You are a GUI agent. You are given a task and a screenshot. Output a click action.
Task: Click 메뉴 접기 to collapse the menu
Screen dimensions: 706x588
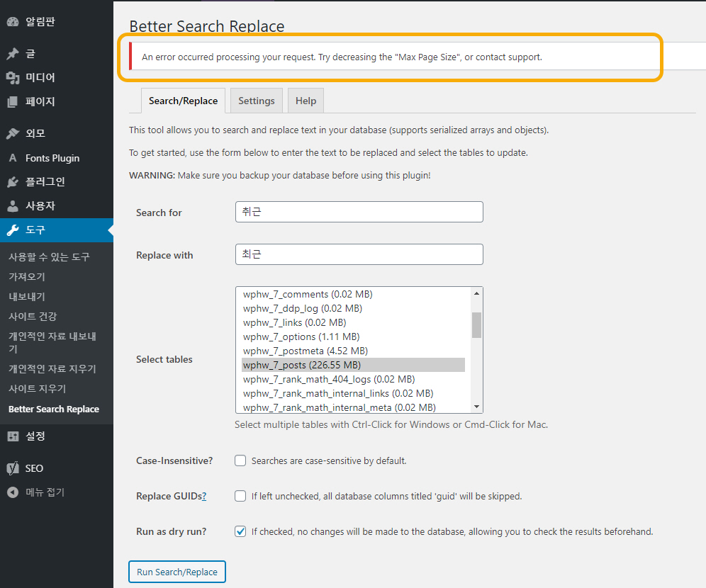(45, 492)
